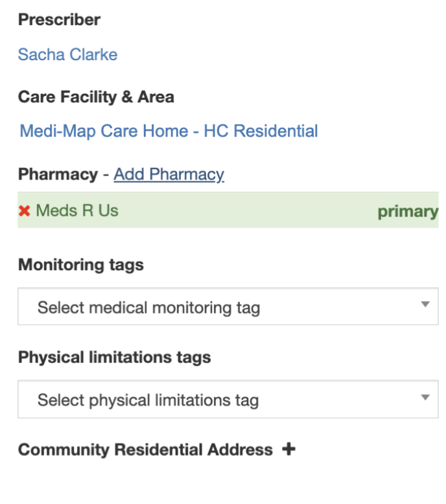Click empty middle of green pharmacy row
Viewport: 446px width, 504px height.
point(246,211)
